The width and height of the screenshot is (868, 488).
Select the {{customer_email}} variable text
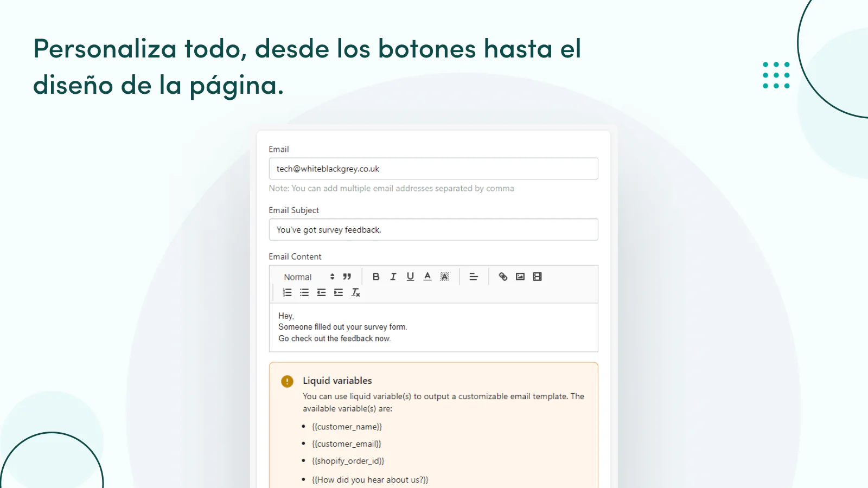pos(347,444)
